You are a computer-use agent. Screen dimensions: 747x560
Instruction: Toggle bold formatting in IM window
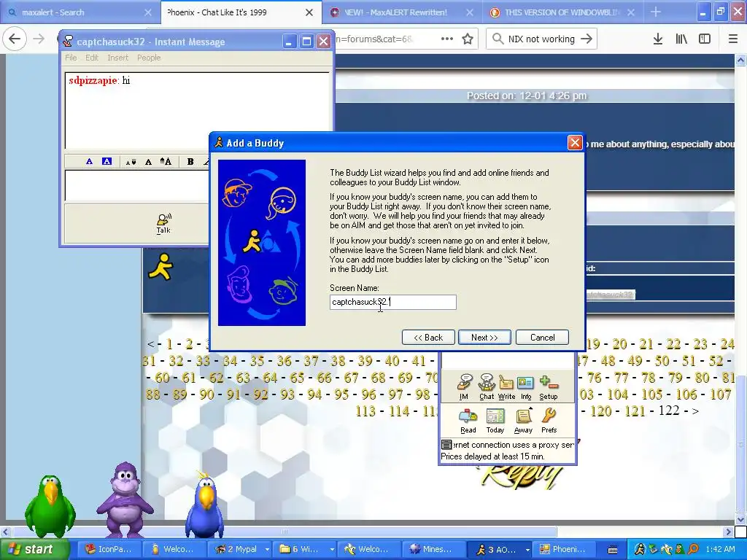pyautogui.click(x=190, y=161)
